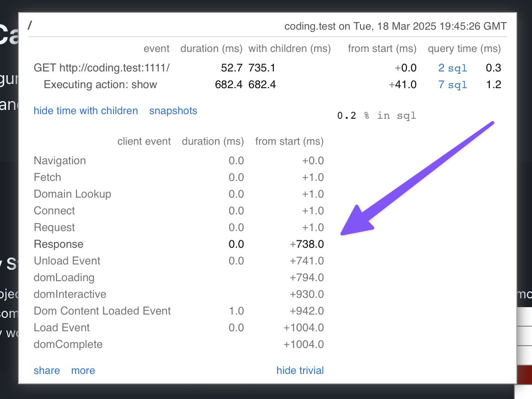
Task: Select the Response client event
Action: click(179, 244)
